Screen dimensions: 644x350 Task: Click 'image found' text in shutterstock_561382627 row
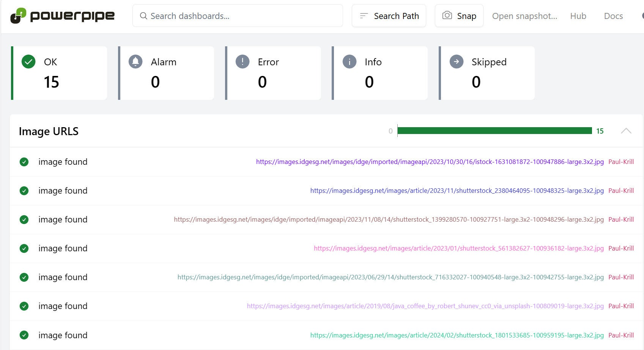pos(63,248)
